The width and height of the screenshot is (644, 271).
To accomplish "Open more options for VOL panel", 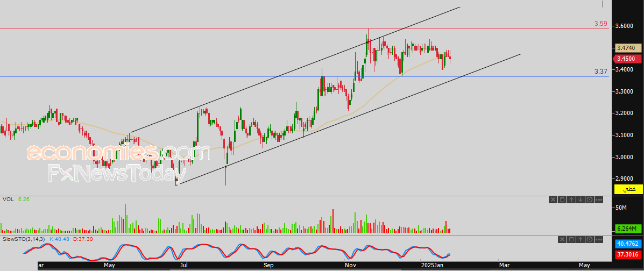I will (599, 199).
